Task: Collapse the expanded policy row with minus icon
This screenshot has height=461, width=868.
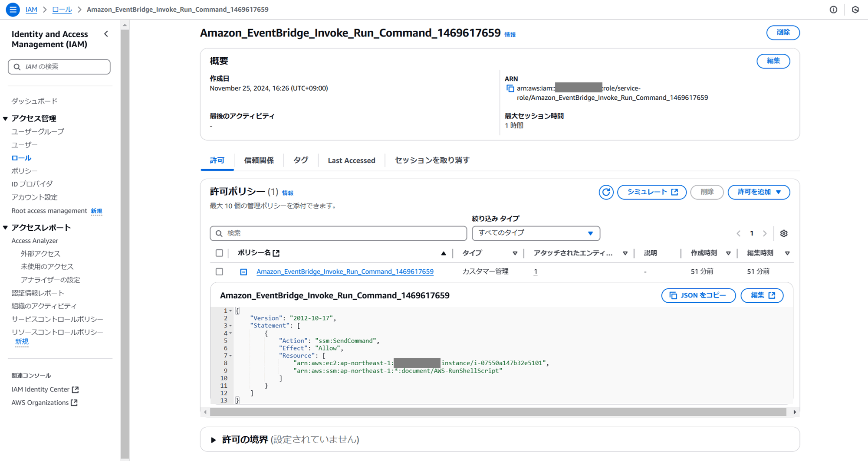Action: click(243, 272)
